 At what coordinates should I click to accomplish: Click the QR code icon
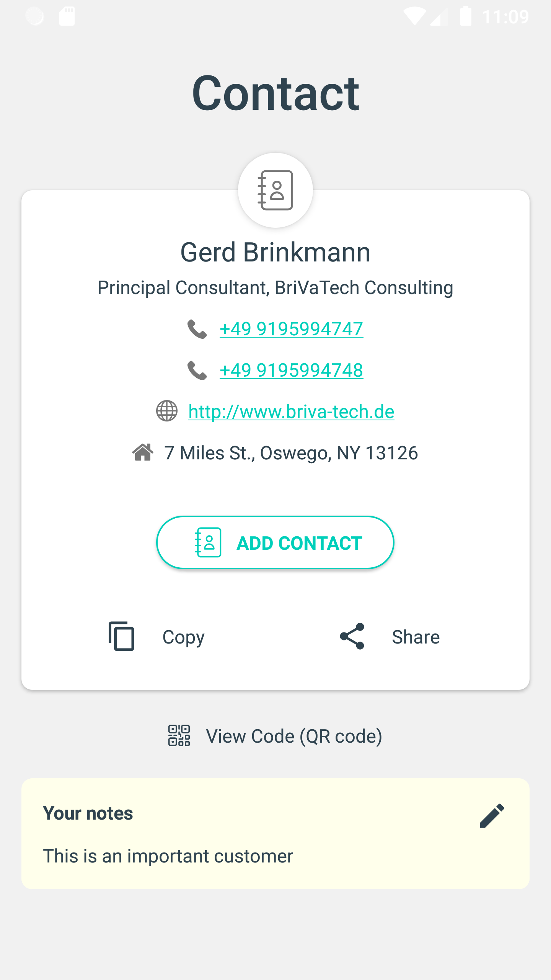click(x=179, y=735)
